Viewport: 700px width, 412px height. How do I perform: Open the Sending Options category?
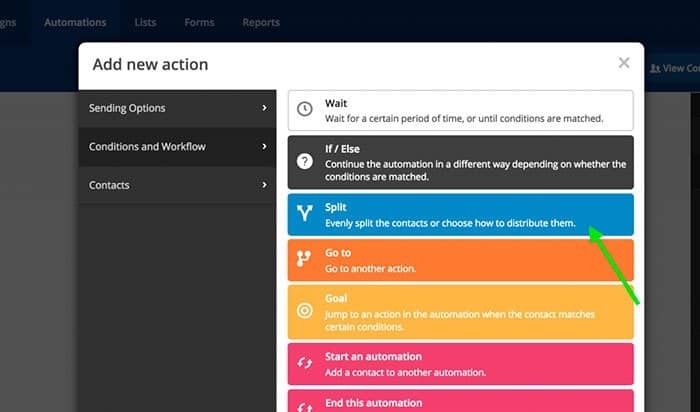tap(177, 108)
